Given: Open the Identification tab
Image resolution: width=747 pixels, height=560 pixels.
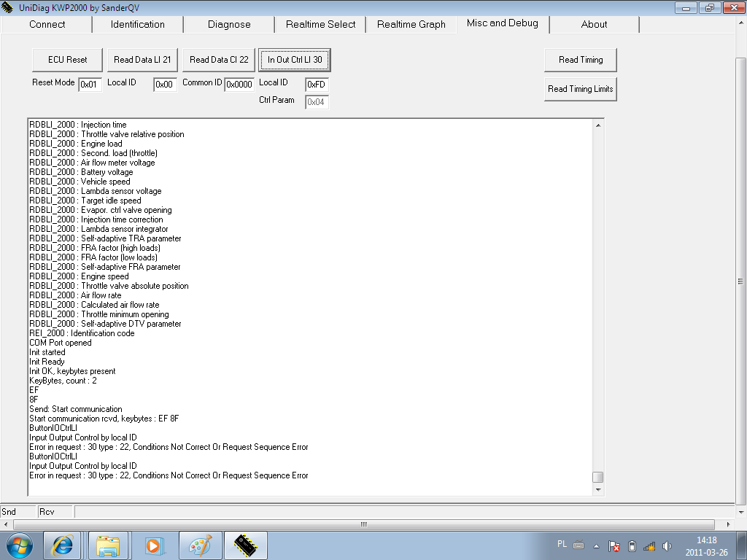Looking at the screenshot, I should pyautogui.click(x=138, y=24).
